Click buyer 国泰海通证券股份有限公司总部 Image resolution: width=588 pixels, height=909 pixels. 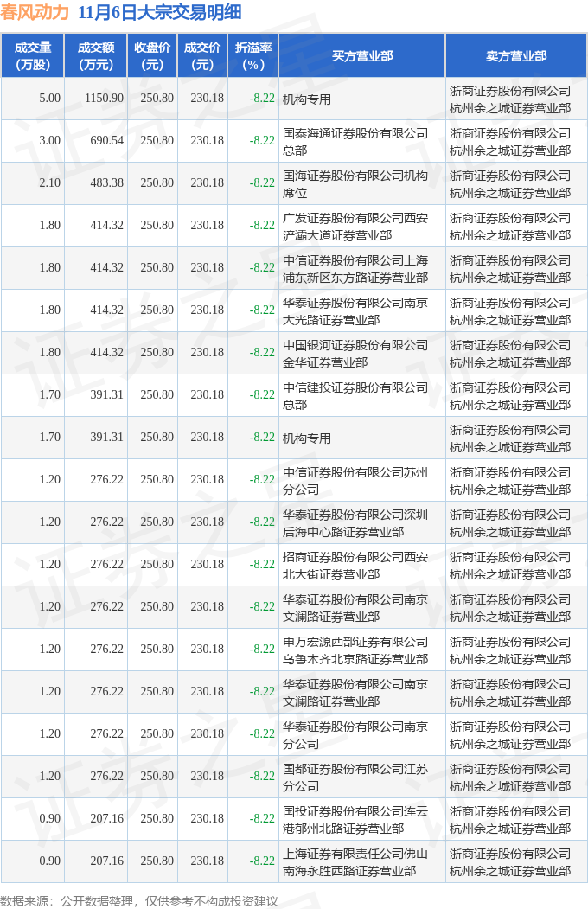pyautogui.click(x=355, y=141)
